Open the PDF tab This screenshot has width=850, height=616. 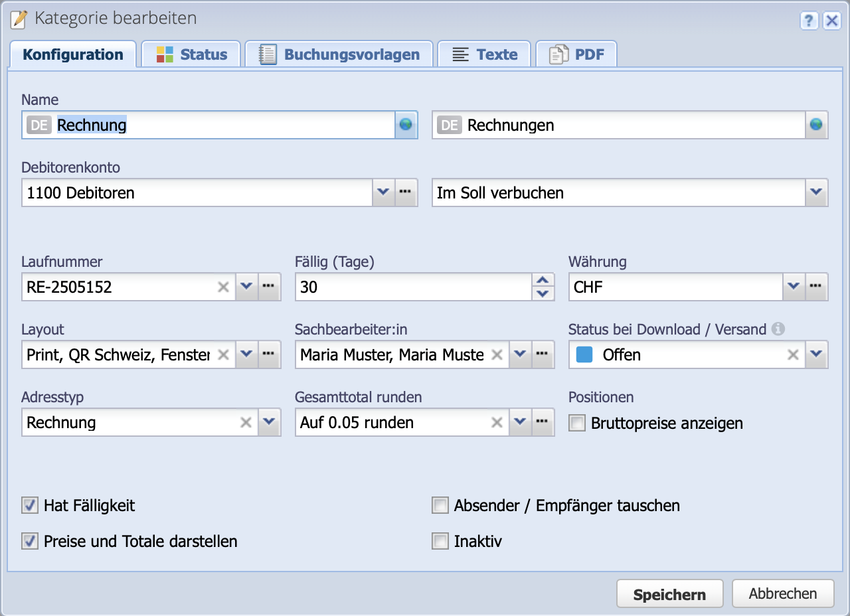576,54
